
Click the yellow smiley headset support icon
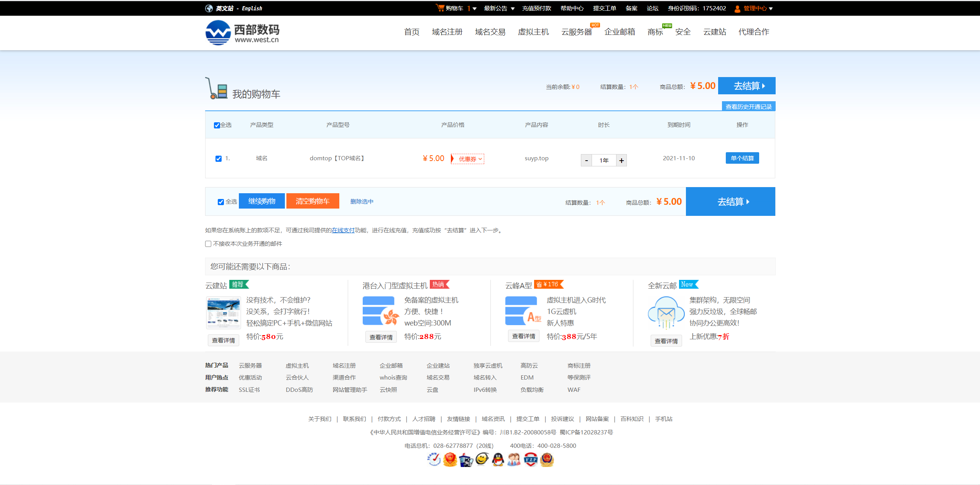click(x=482, y=459)
